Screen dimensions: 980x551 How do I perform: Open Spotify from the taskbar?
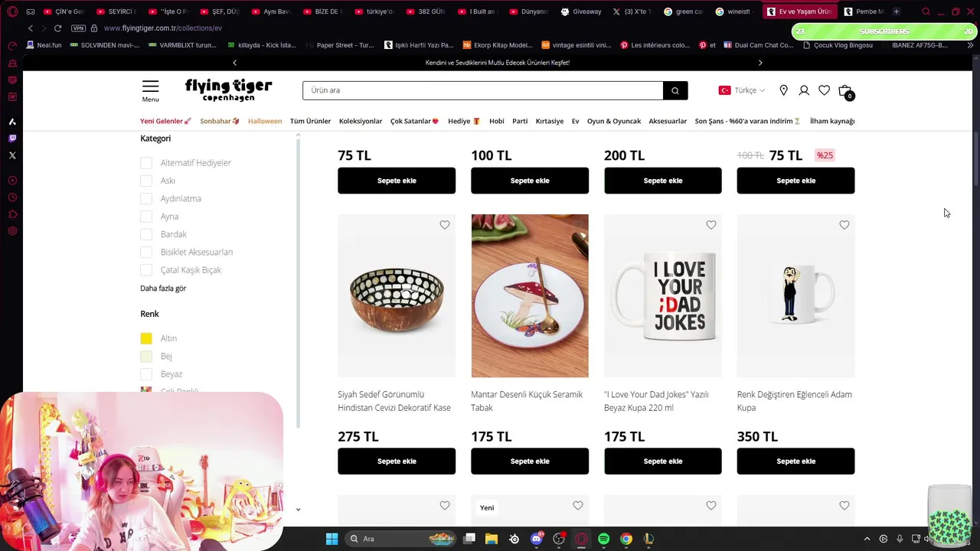click(x=603, y=539)
